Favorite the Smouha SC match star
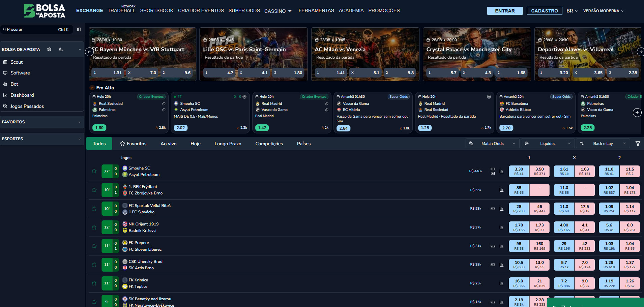Screen dimensions: 644x307 94,171
